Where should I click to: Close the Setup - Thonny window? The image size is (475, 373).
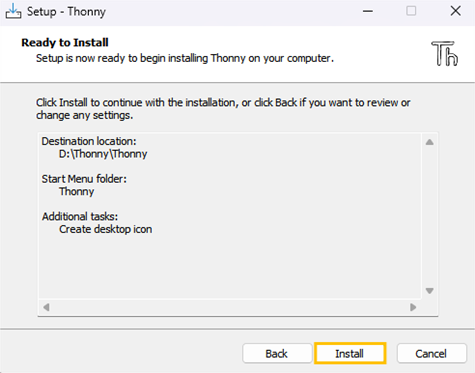[x=455, y=11]
